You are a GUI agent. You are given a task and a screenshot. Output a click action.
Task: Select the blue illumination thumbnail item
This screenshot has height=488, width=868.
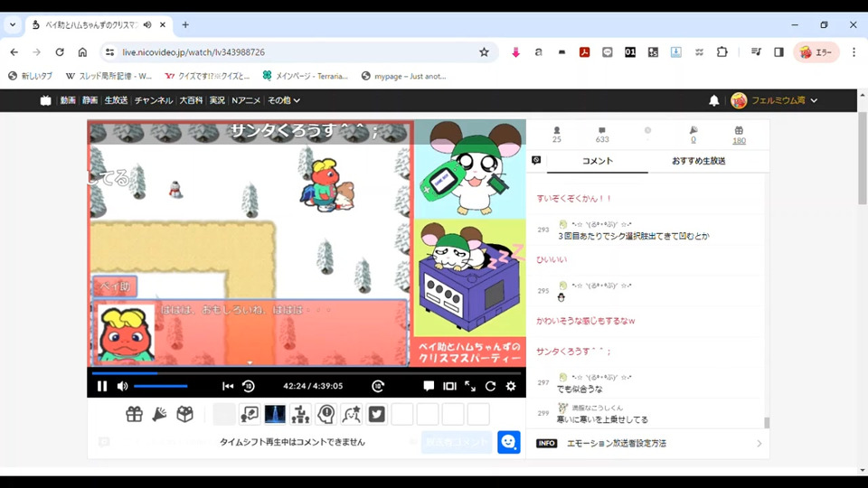tap(275, 414)
